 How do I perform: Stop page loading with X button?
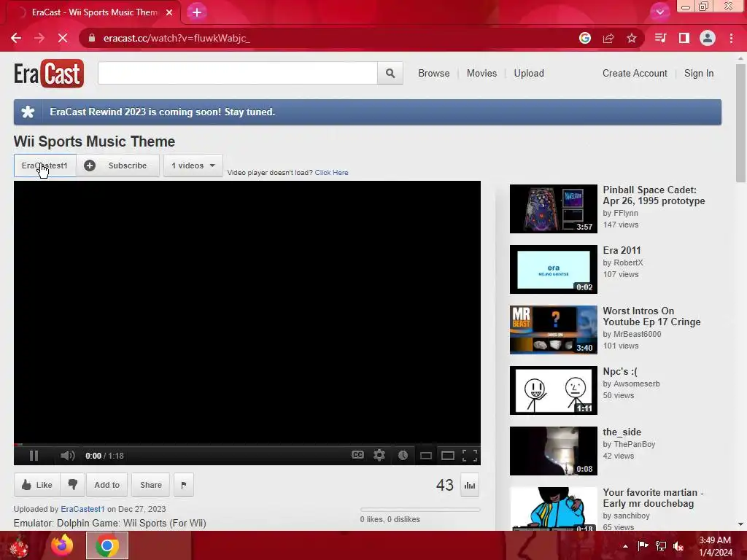coord(63,38)
